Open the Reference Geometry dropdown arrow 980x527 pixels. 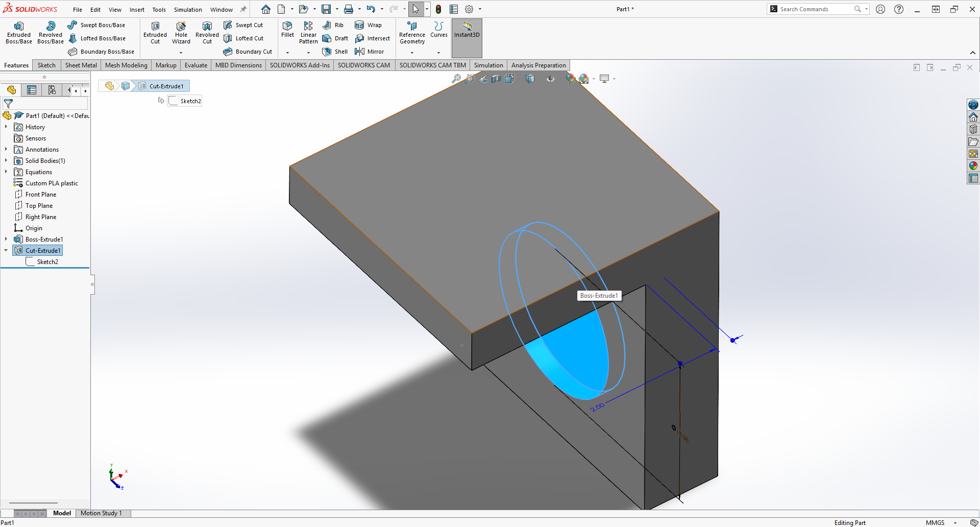pyautogui.click(x=412, y=53)
